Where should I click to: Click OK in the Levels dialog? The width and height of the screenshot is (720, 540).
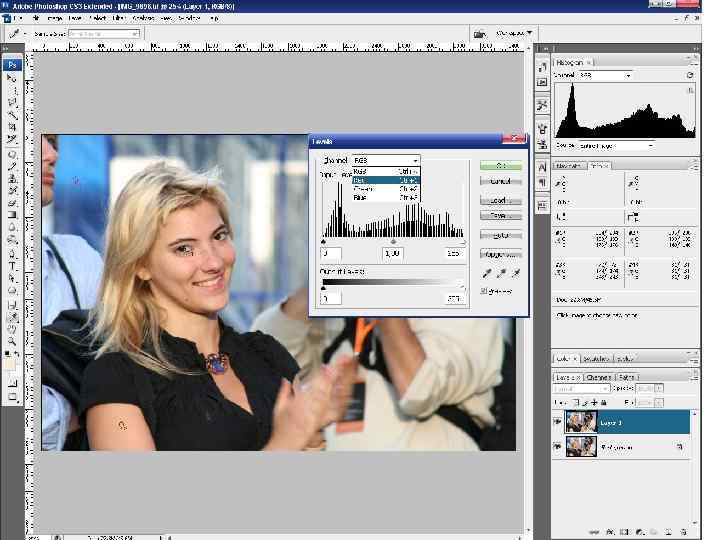(501, 165)
